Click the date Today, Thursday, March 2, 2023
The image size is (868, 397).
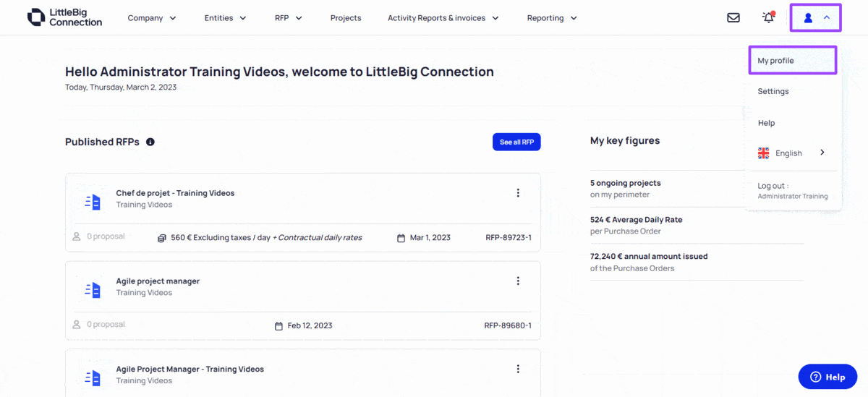pos(121,87)
